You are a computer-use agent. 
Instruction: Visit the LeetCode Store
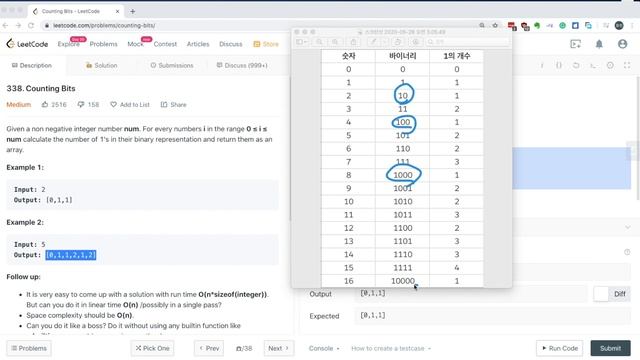coord(266,44)
